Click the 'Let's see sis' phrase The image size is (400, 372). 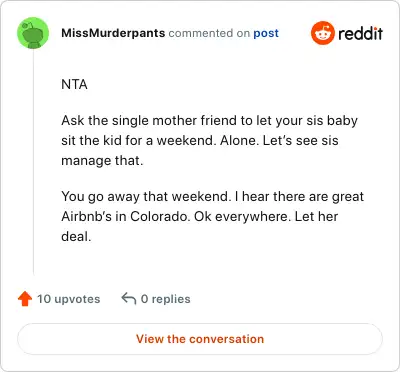click(301, 140)
